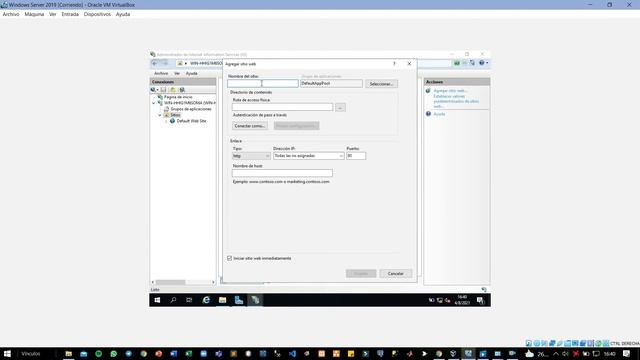Screen dimensions: 640x360
Task: Click the help icon in IIS toolbar
Action: tap(482, 63)
